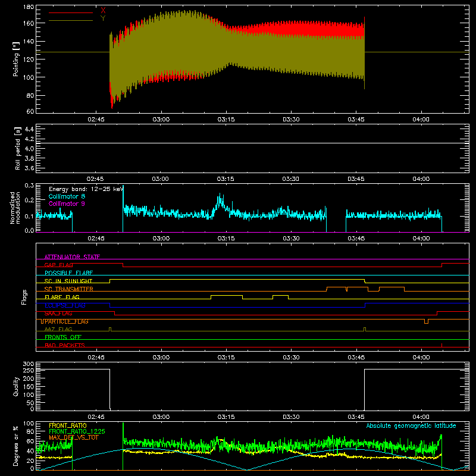The image size is (476, 476).
Task: Click the 300 tick on Quality axis
Action: coord(29,364)
